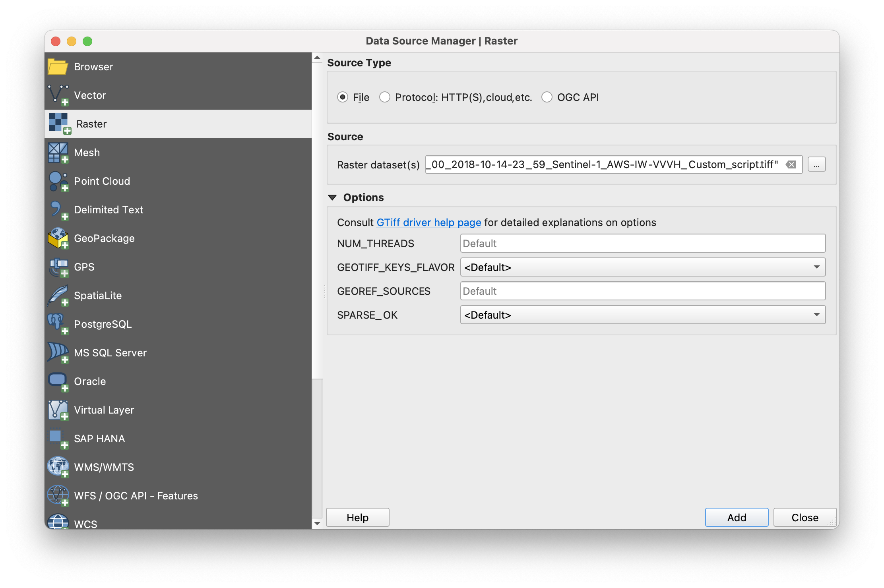Click the Oracle database icon
Screen dimensions: 884x588
coord(58,381)
